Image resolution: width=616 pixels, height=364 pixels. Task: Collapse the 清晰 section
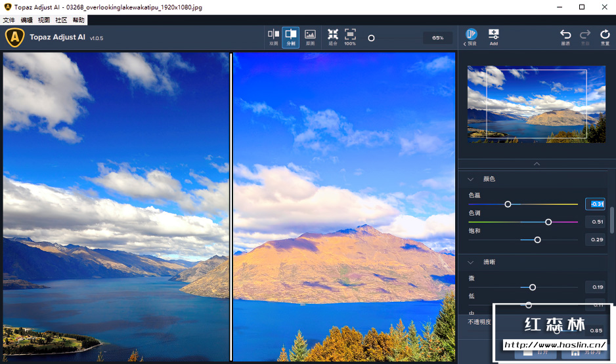(x=471, y=262)
